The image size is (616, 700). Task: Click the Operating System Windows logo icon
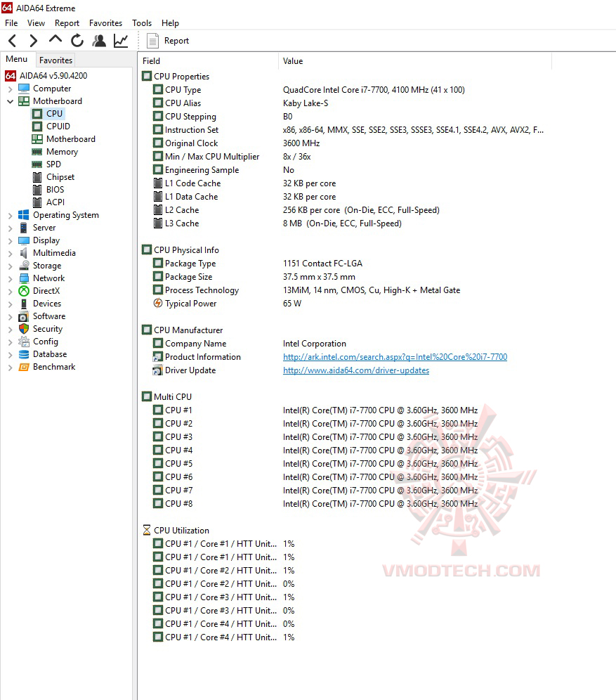[24, 215]
